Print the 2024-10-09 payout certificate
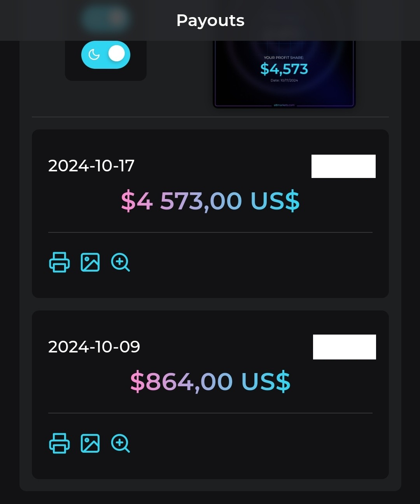The height and width of the screenshot is (504, 420). (x=59, y=443)
